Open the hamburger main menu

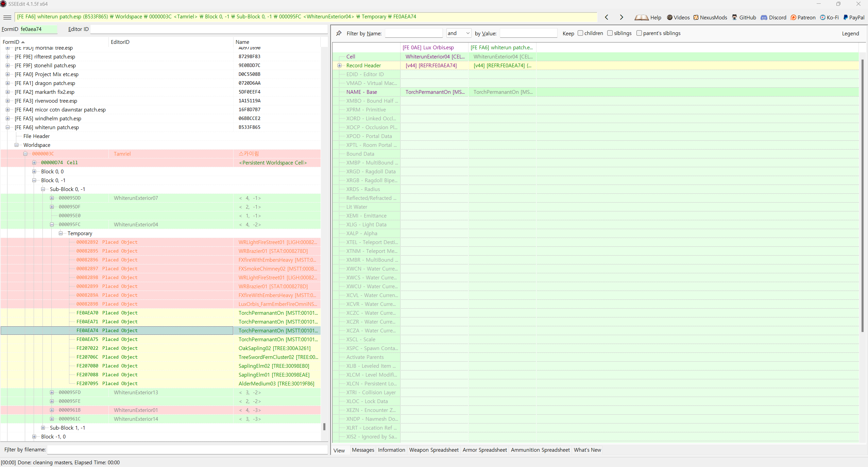pos(7,17)
